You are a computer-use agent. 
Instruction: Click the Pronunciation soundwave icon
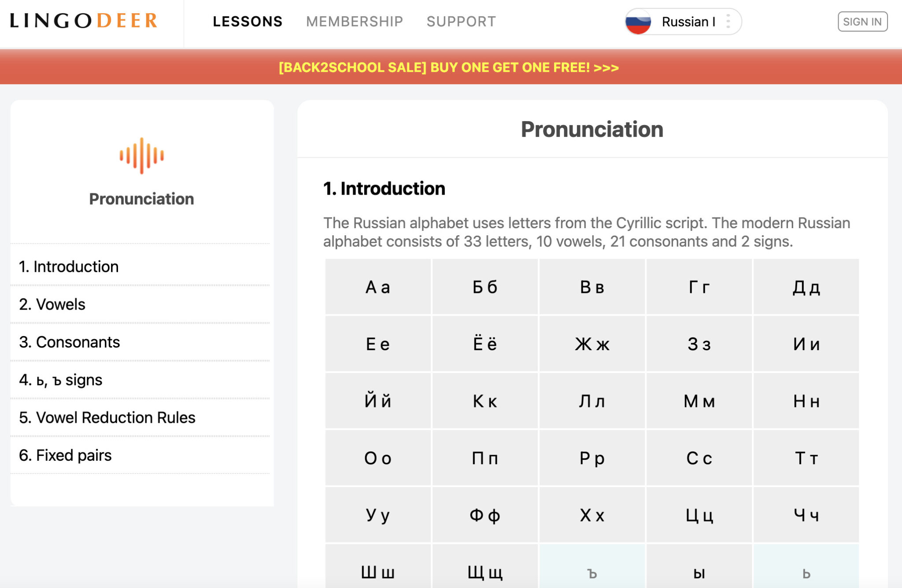[x=141, y=156]
